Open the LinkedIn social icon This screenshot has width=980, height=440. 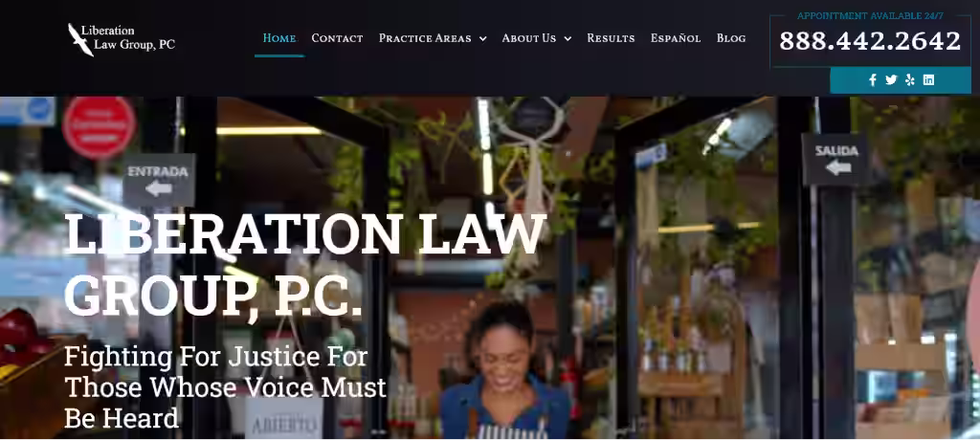[x=928, y=80]
